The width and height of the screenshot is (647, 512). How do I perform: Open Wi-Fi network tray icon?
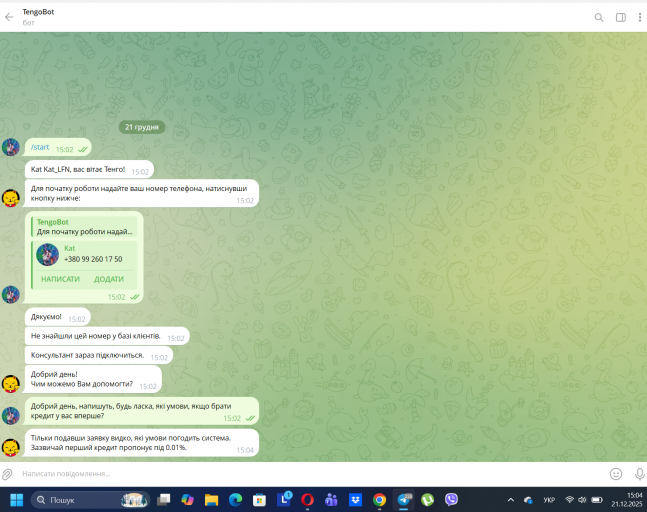point(569,500)
